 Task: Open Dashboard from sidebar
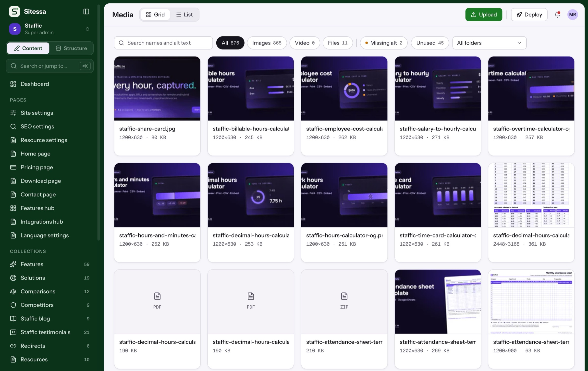[x=49, y=84]
